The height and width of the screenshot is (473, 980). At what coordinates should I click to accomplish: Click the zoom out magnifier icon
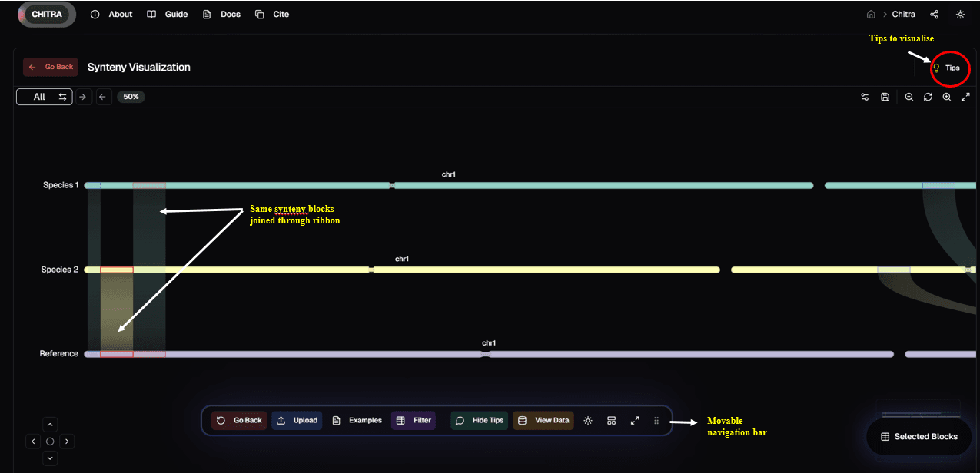coord(909,97)
